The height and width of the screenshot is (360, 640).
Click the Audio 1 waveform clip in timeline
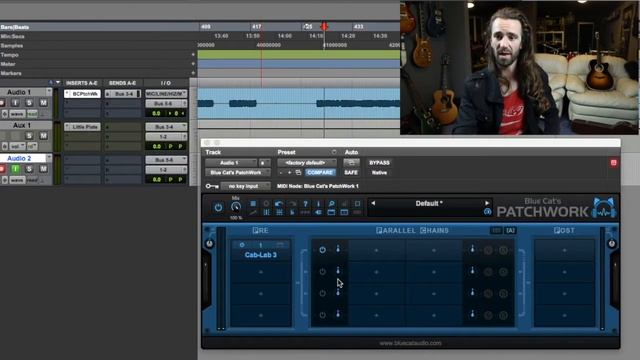[x=299, y=104]
